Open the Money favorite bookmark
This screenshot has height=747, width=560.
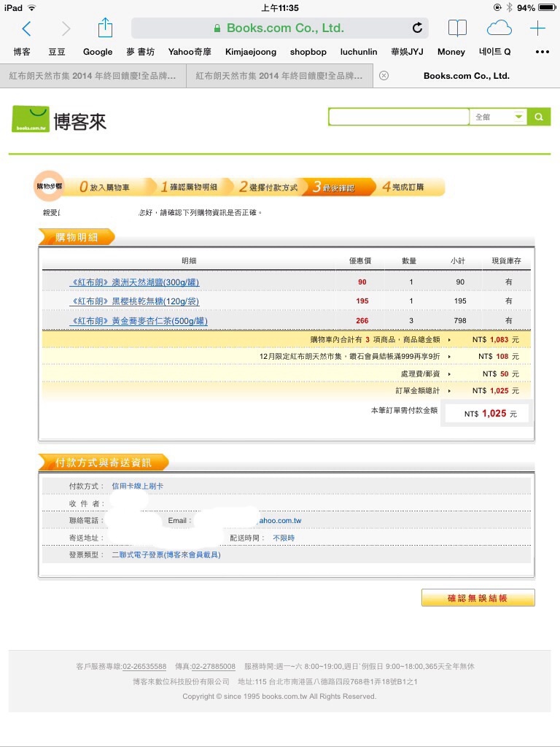pyautogui.click(x=451, y=52)
